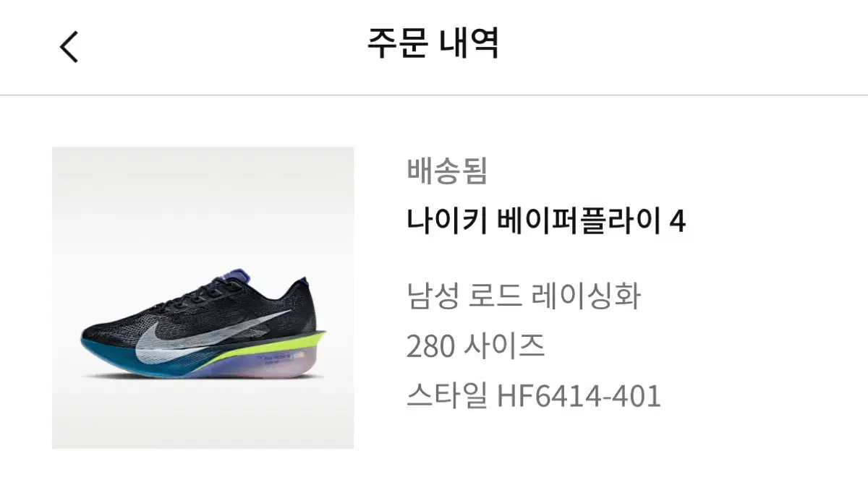Go back using the left arrow icon
868x490 pixels.
tap(69, 48)
